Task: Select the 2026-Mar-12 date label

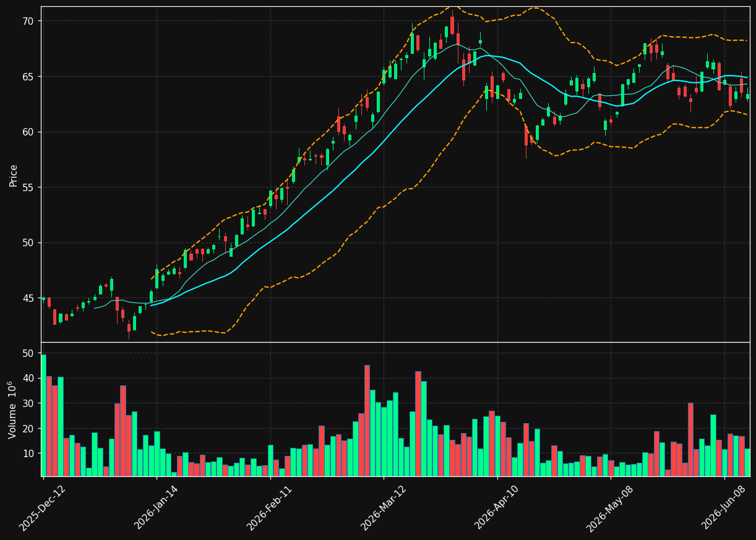Action: coord(384,508)
